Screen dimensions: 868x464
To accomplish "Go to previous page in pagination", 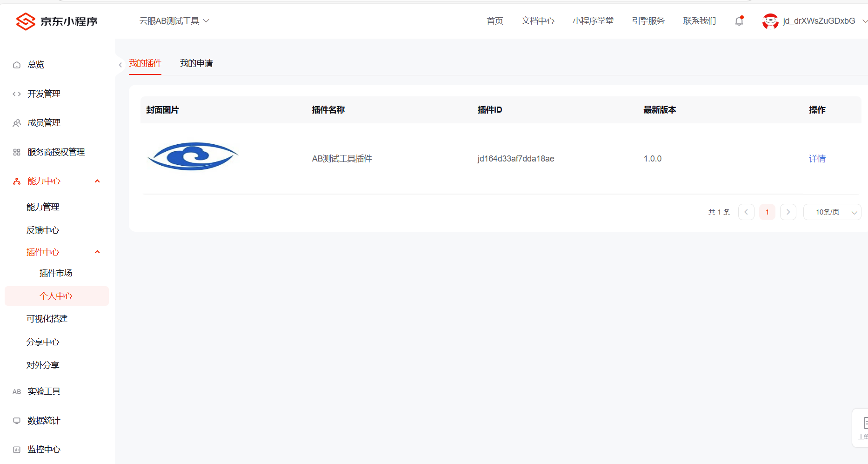I will click(746, 212).
